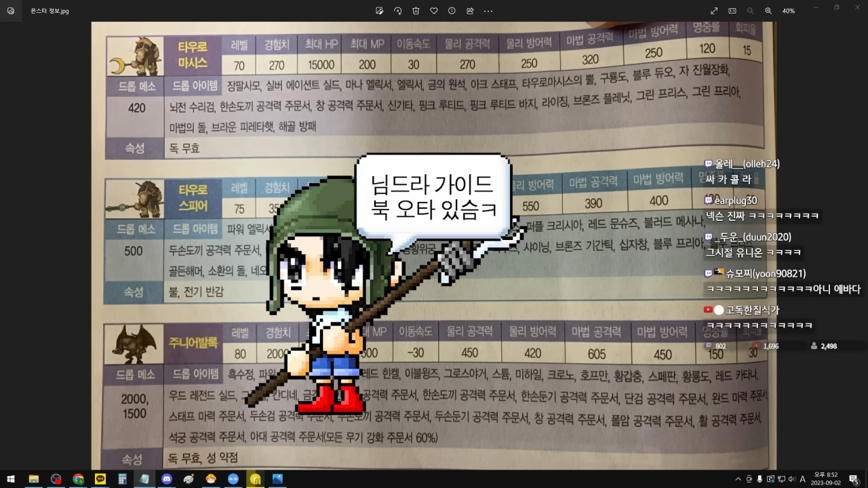Click the HP value 15000
The height and width of the screenshot is (488, 868).
pyautogui.click(x=321, y=65)
